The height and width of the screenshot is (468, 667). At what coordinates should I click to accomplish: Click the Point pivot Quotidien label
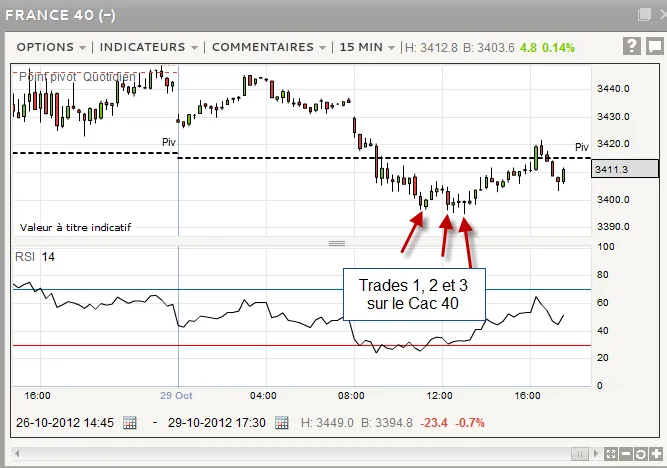coord(77,77)
